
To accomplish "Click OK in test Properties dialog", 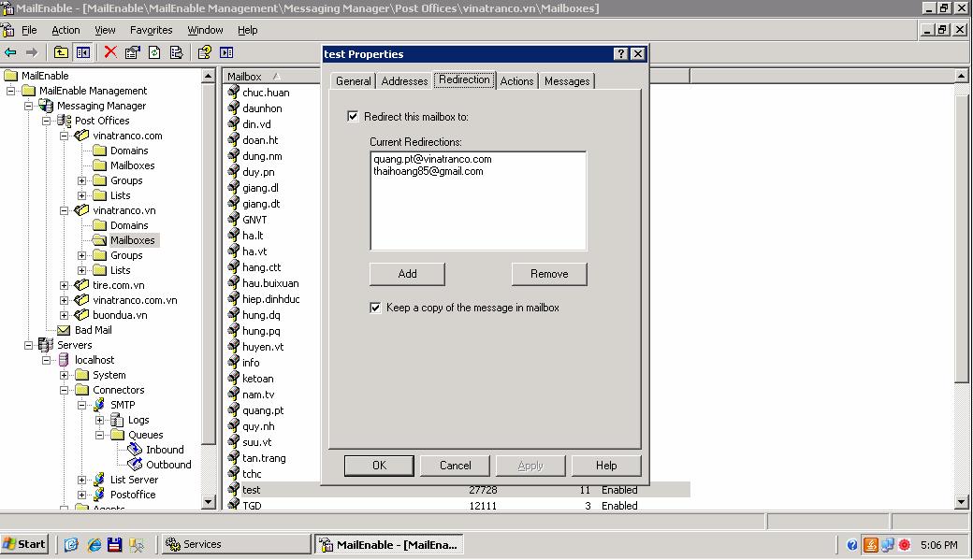I will [x=379, y=466].
